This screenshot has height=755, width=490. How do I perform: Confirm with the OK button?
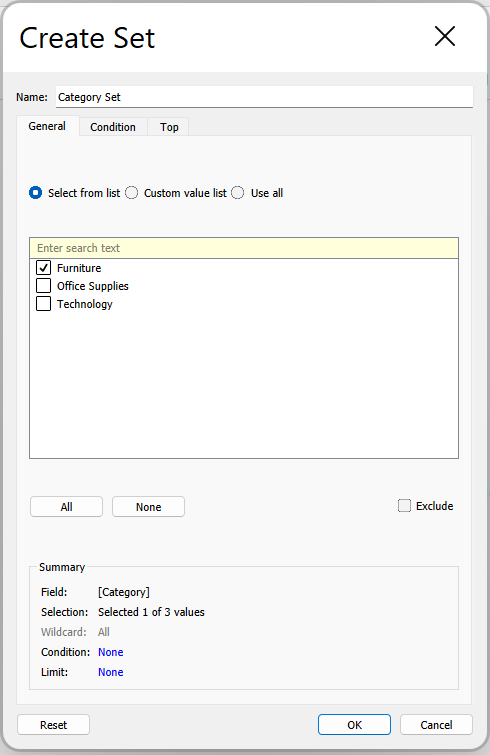pos(354,725)
